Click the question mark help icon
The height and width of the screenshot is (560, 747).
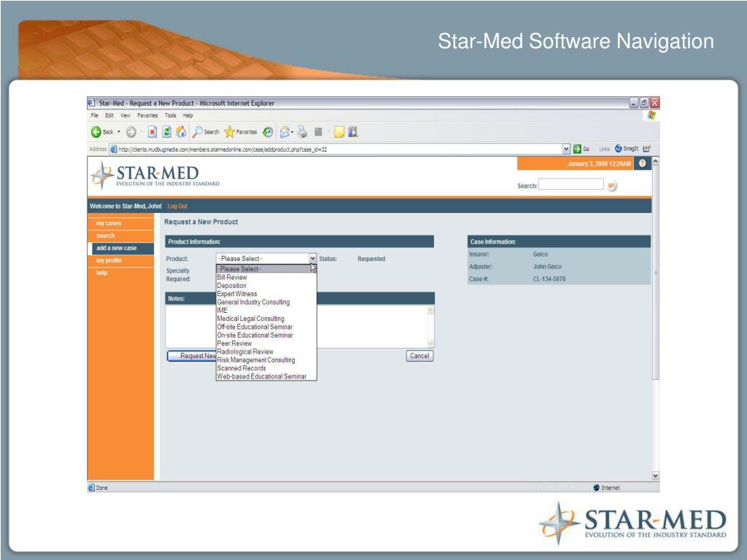[642, 163]
